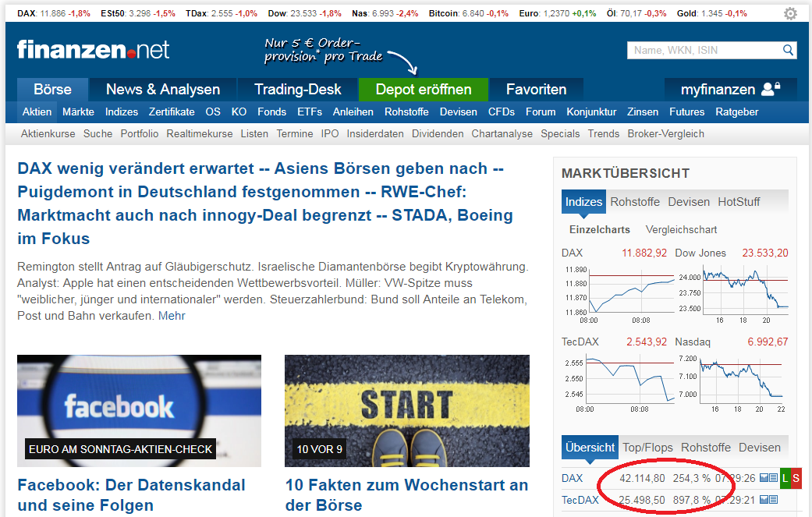Open the IPO link
Viewport: 812px width, 517px height.
[330, 133]
